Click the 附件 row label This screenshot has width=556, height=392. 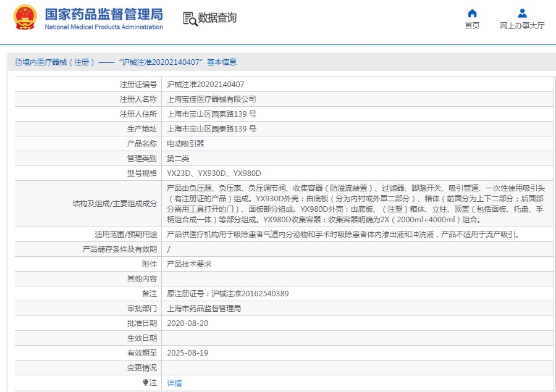point(150,264)
